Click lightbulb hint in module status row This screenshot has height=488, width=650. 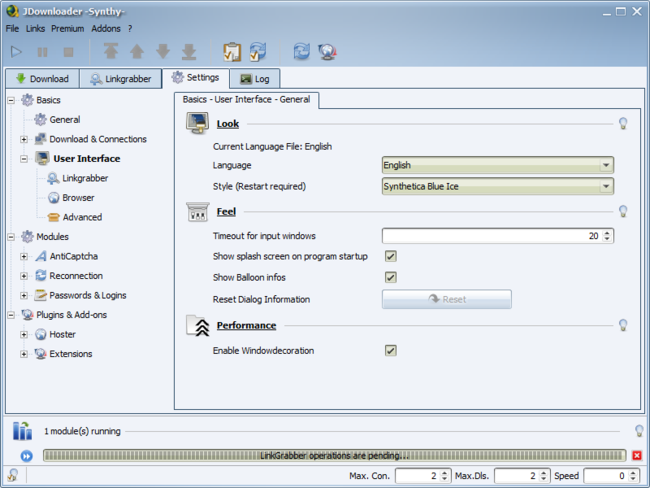point(639,431)
